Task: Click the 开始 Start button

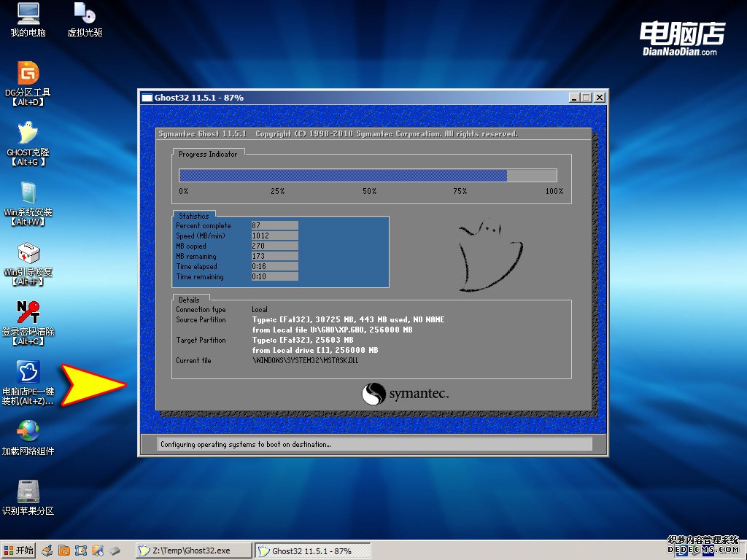Action: click(x=18, y=551)
